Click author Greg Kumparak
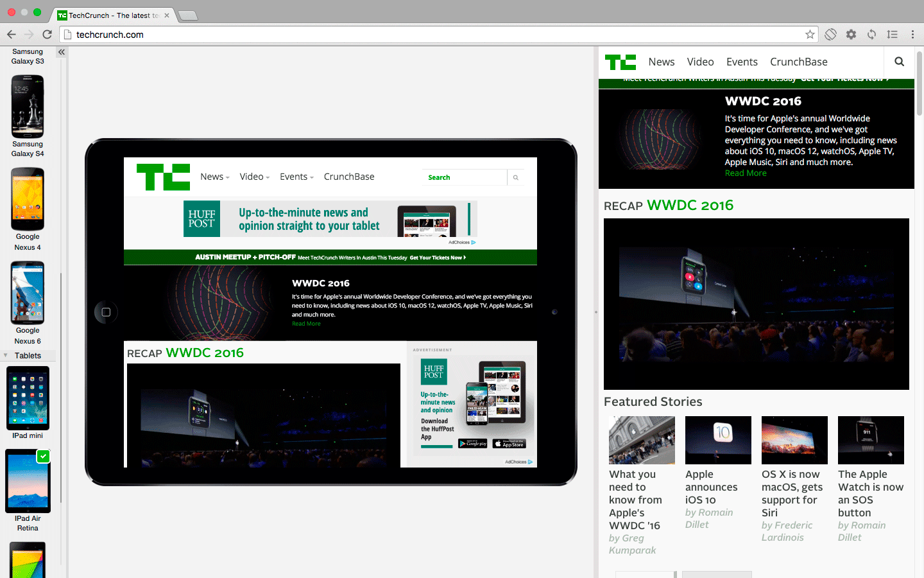924x578 pixels. coord(632,544)
